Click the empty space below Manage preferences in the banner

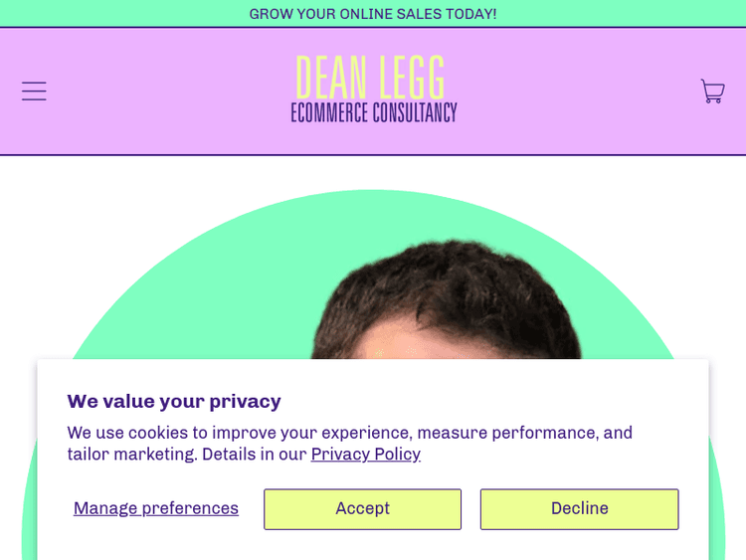point(156,542)
